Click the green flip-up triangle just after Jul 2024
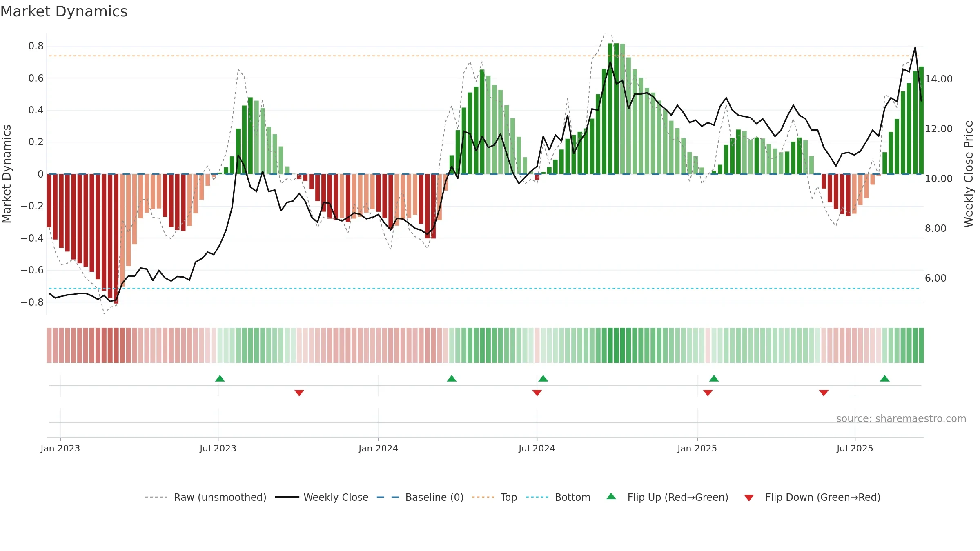Screen dimensions: 980x551 pos(543,378)
